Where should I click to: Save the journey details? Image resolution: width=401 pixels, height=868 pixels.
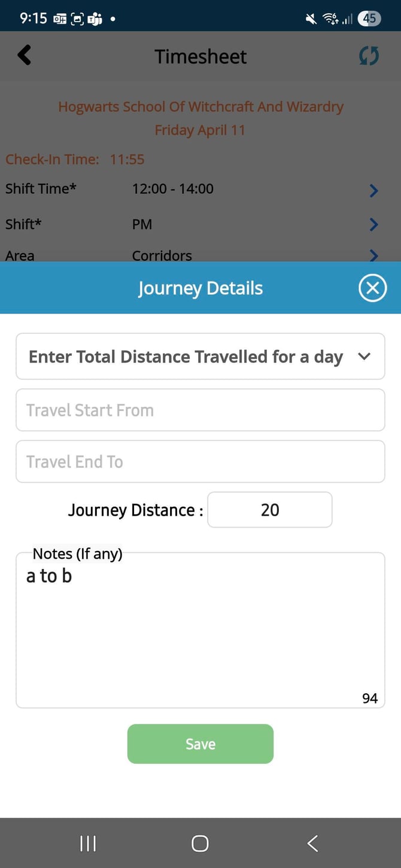[200, 744]
